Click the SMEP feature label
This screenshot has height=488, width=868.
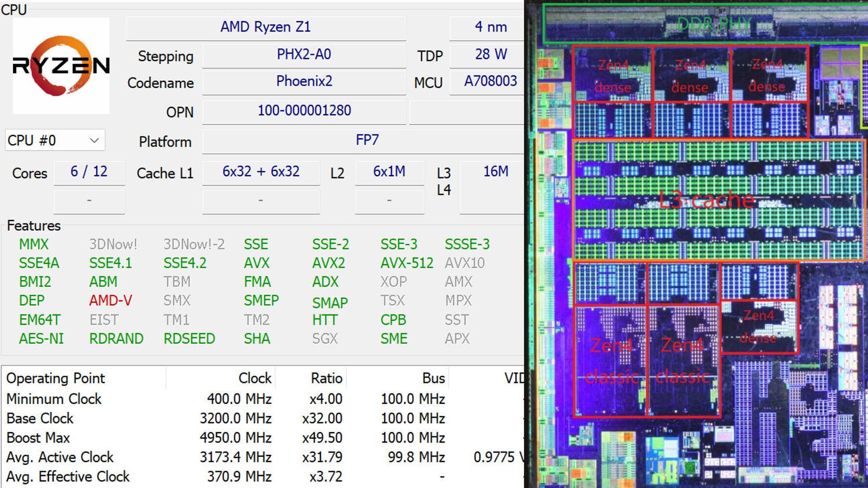pos(261,301)
